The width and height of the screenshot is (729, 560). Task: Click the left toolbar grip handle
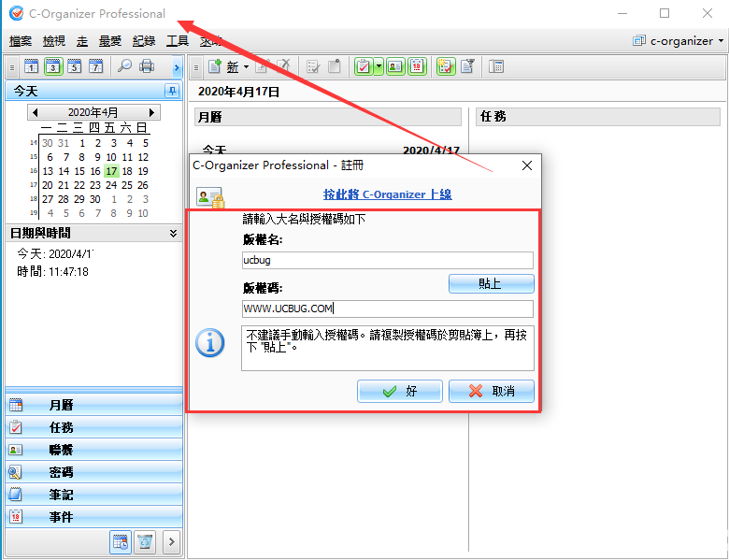pos(12,67)
